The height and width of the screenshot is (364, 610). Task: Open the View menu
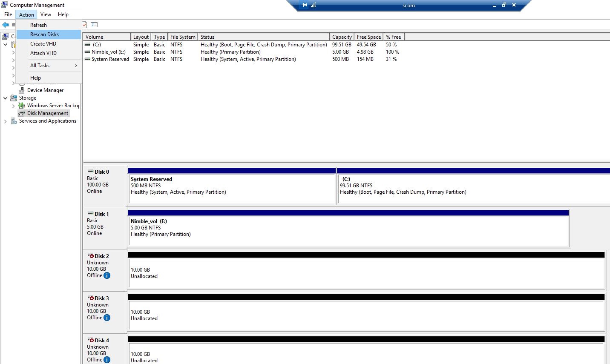coord(46,14)
